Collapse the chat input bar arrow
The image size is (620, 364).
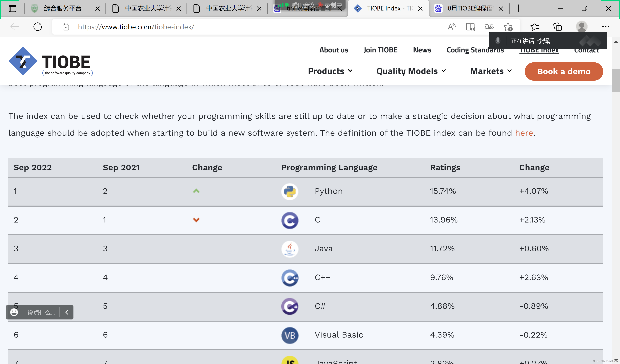click(67, 312)
